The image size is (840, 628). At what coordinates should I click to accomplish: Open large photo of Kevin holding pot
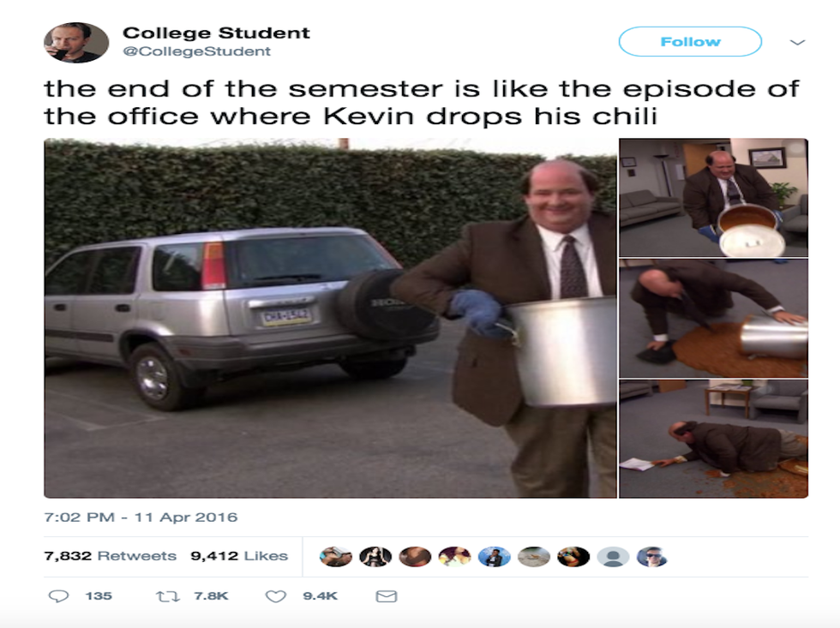click(331, 318)
